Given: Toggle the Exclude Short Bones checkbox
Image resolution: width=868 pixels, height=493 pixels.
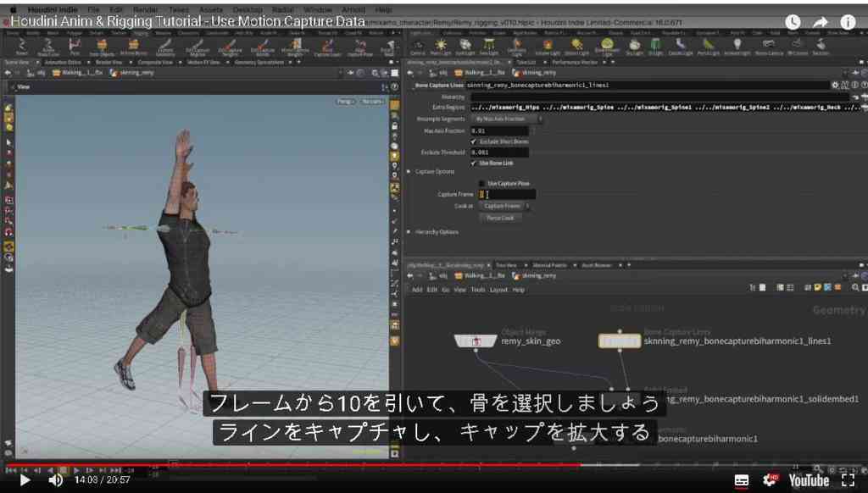Looking at the screenshot, I should point(474,141).
